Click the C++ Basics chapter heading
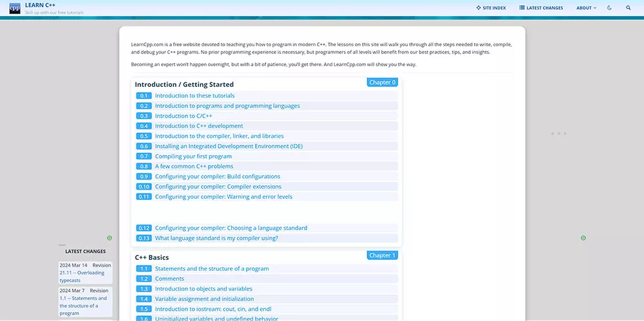This screenshot has width=644, height=321. click(151, 257)
